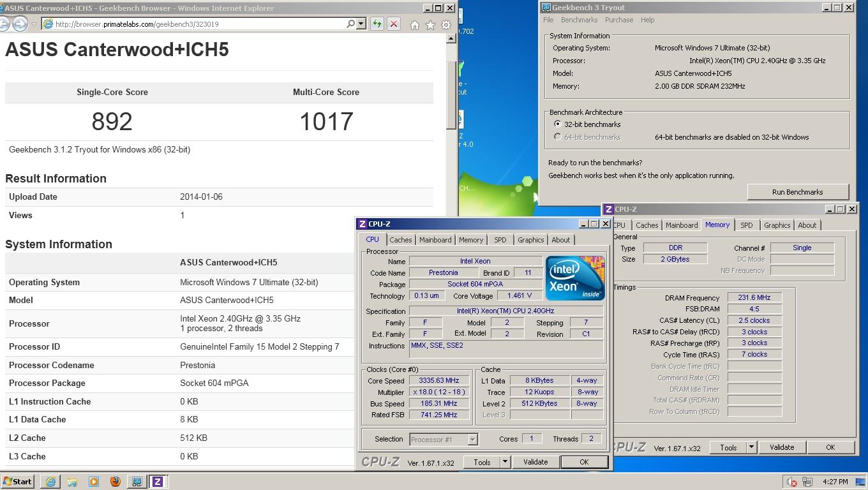Open the Benchmarks menu in Geekbench

[579, 20]
